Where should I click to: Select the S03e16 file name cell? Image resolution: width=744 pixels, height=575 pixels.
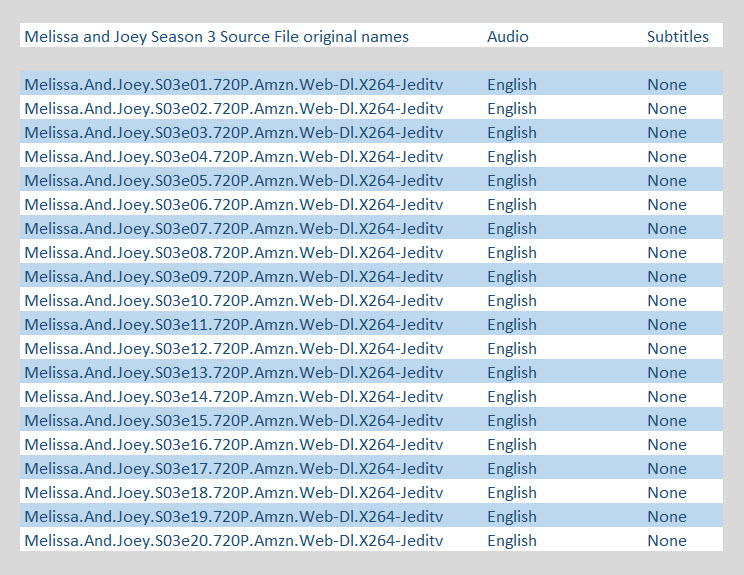234,445
